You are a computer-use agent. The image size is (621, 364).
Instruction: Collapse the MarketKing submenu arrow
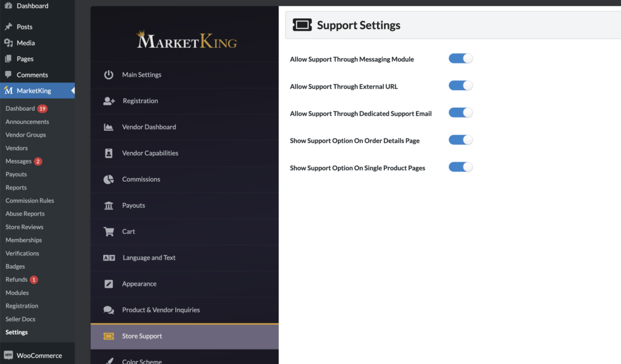tap(73, 91)
